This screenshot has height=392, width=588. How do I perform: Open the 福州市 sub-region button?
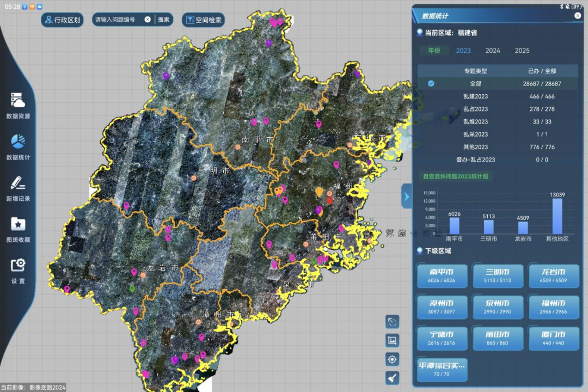tap(554, 307)
